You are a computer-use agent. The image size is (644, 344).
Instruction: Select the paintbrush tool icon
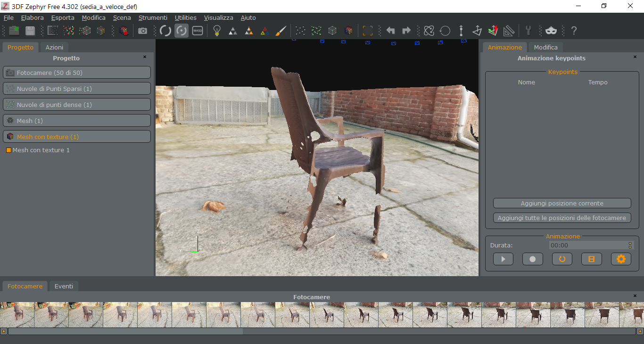pos(281,31)
